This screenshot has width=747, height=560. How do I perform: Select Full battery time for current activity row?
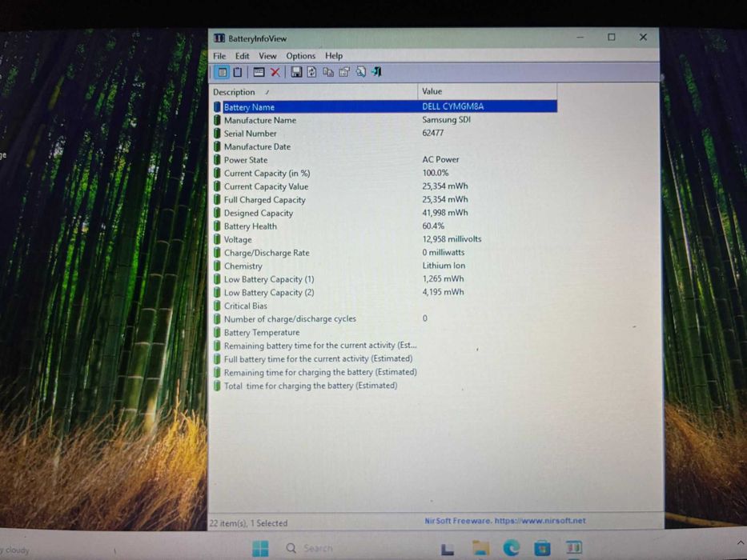pyautogui.click(x=384, y=358)
